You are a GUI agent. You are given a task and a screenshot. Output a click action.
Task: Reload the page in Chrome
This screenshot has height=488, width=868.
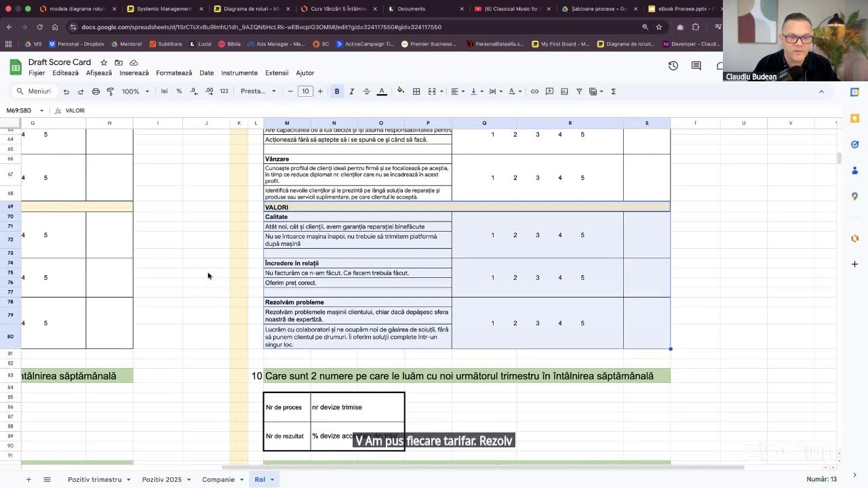point(39,27)
